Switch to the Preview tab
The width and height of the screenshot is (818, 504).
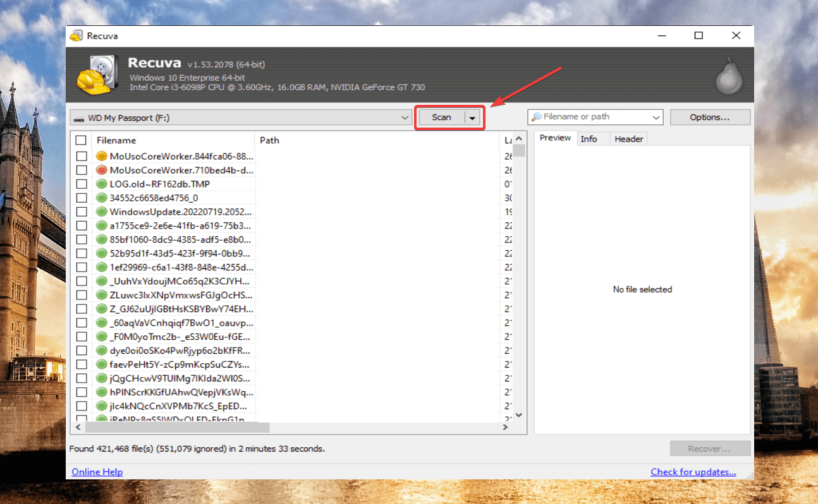tap(556, 138)
